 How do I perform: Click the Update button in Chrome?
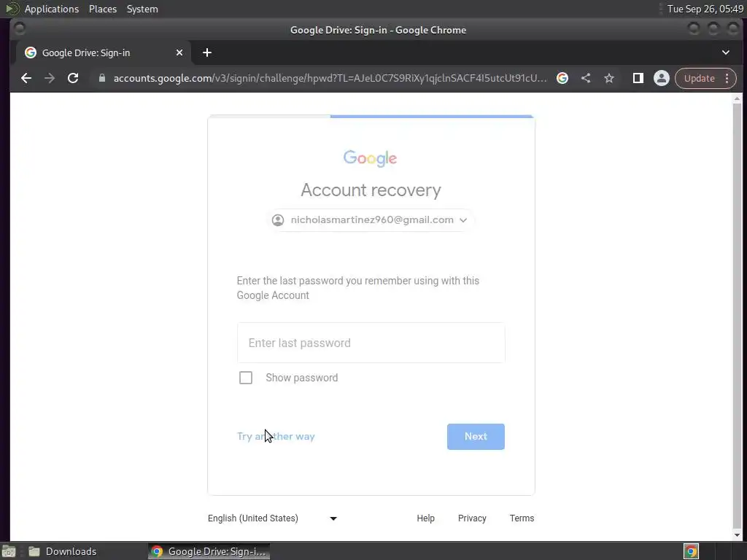click(x=699, y=78)
